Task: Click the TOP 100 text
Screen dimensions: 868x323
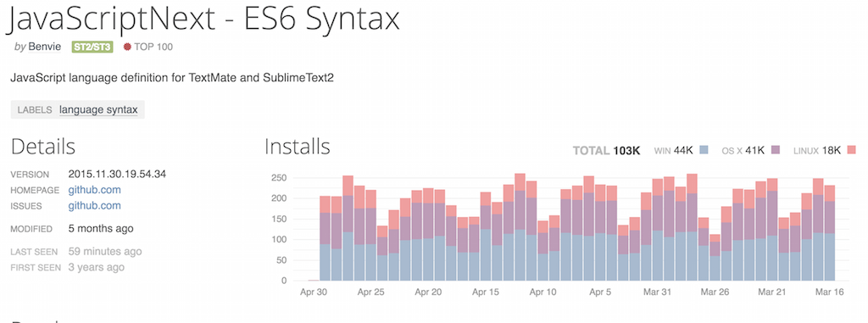Action: point(153,47)
